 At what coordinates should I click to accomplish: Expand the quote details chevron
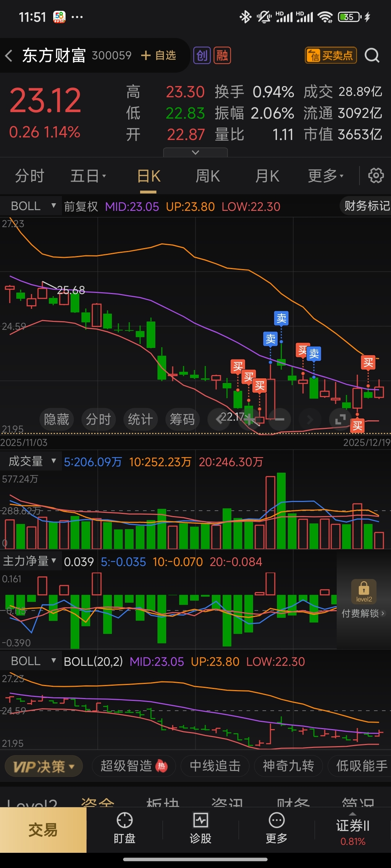(195, 152)
